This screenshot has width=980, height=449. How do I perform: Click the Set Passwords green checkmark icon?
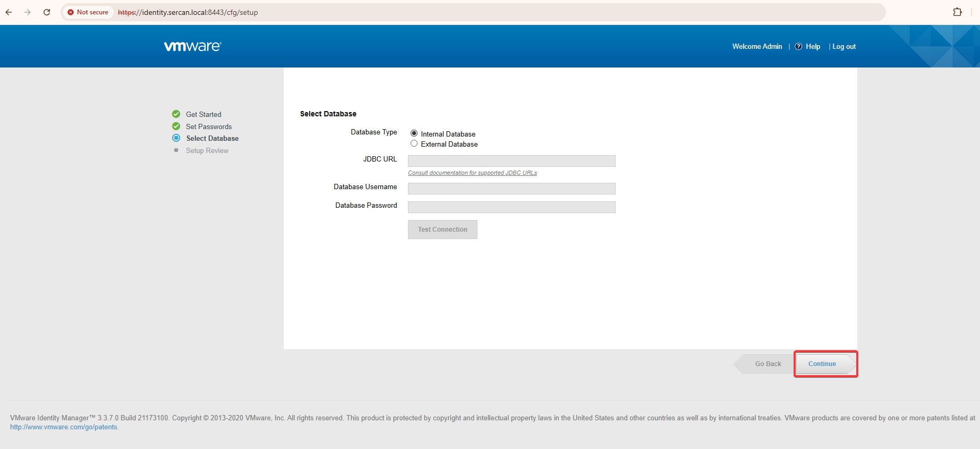point(176,126)
